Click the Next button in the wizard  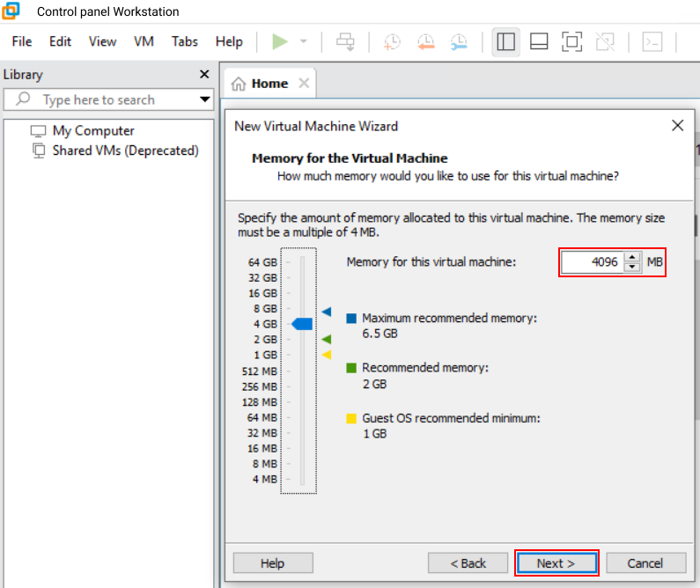[x=556, y=563]
